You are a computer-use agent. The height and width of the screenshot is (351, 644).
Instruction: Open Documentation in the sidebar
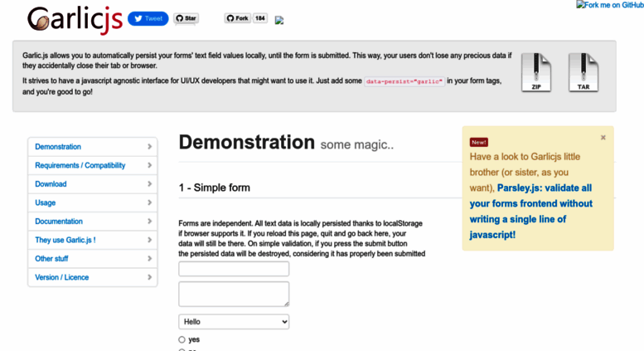point(92,221)
